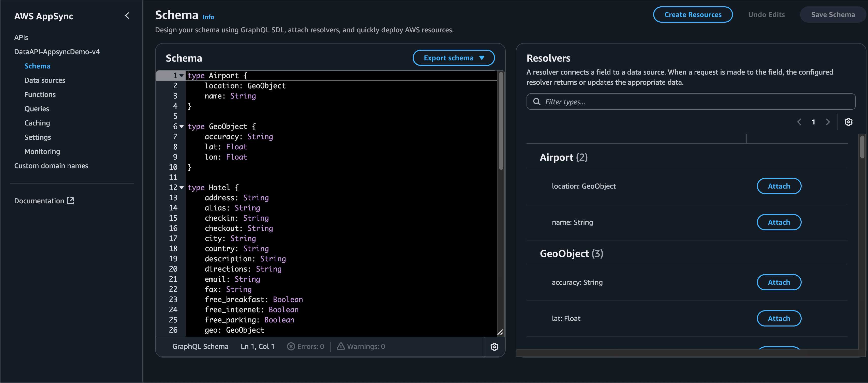Viewport: 868px width, 383px height.
Task: Attach resolver to location: GeoObject field
Action: click(779, 186)
